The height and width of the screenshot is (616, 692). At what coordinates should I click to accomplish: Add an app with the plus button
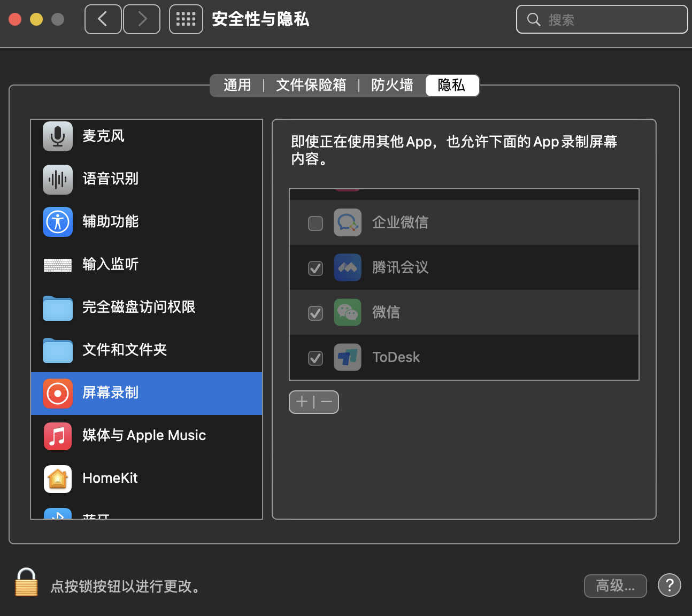pyautogui.click(x=302, y=402)
